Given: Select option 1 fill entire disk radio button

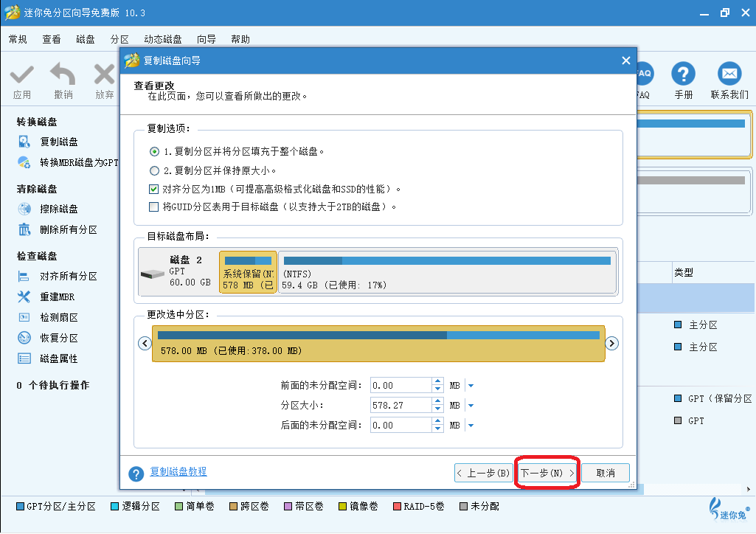Looking at the screenshot, I should click(154, 152).
